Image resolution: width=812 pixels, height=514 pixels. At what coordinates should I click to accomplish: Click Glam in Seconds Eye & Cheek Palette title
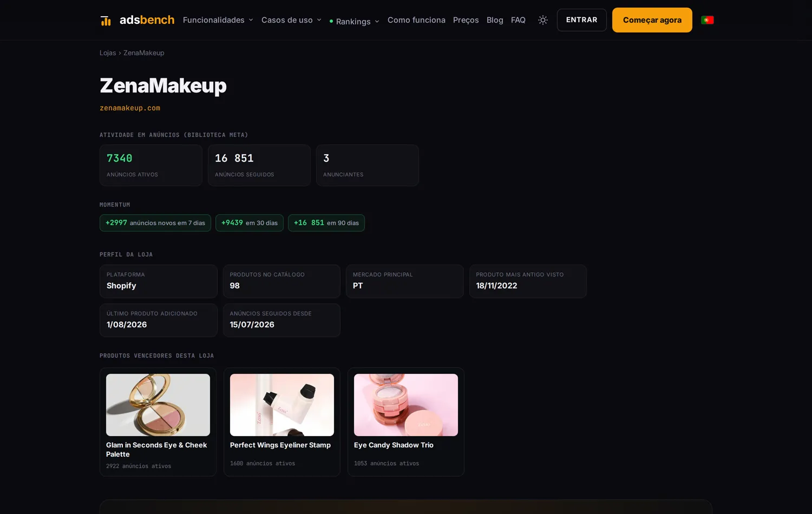[x=156, y=450]
